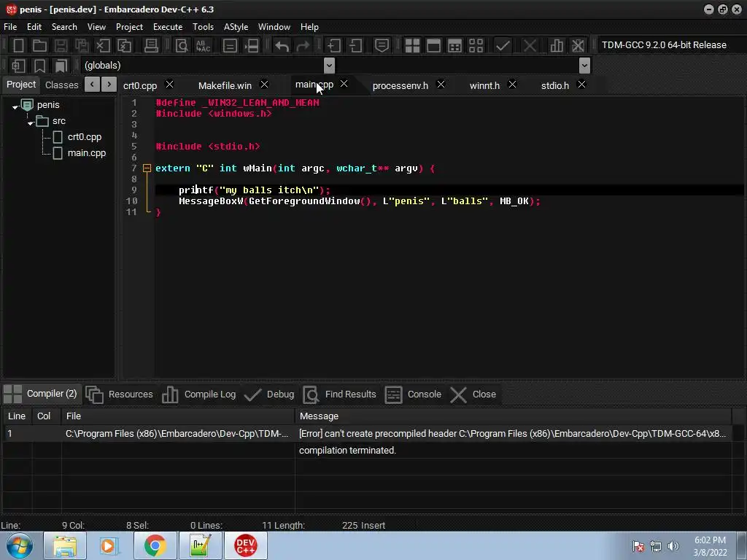Click the Debug checkmark toolbar icon
The image size is (747, 560).
pos(503,46)
